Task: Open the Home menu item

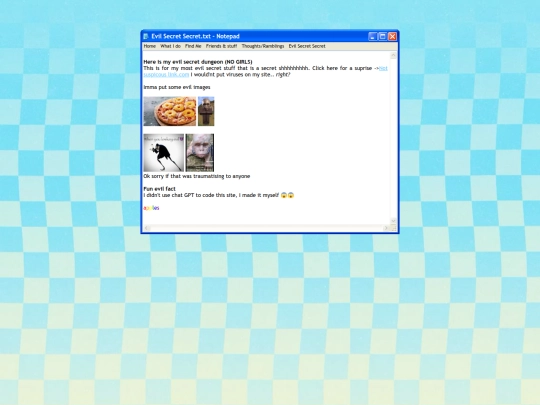Action: point(149,46)
